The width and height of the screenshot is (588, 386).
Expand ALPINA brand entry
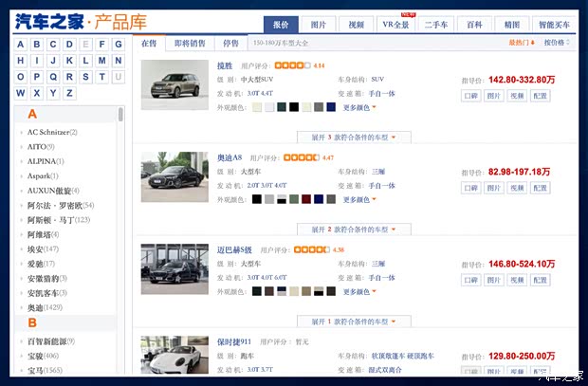46,161
